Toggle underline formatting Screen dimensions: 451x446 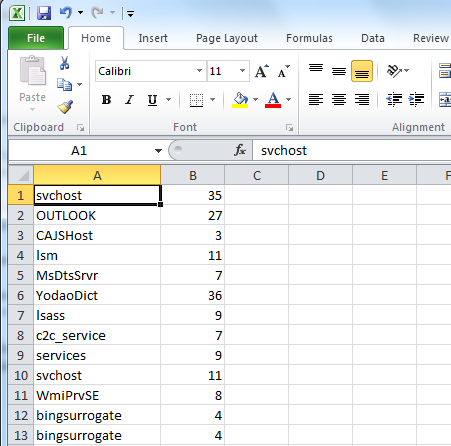point(152,100)
